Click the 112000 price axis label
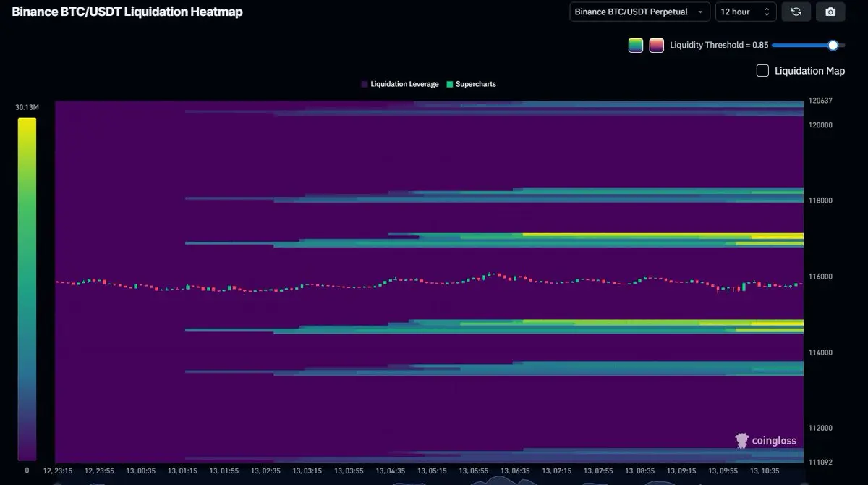 pyautogui.click(x=820, y=428)
